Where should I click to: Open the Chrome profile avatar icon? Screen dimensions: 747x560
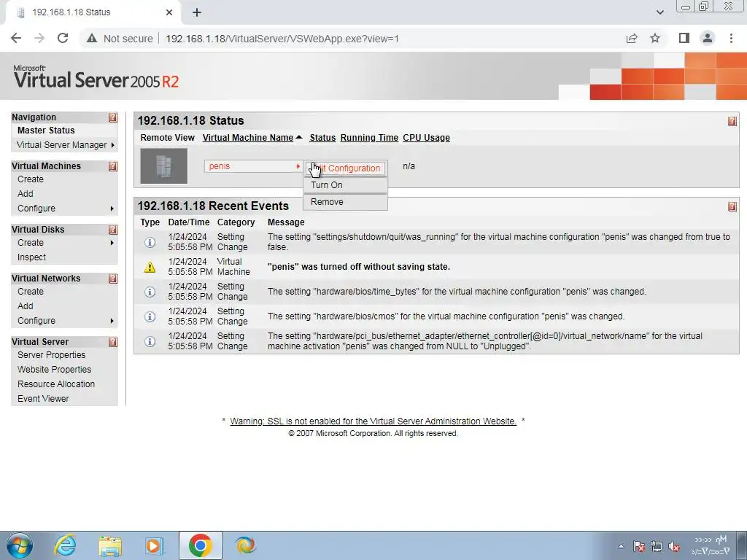click(x=708, y=38)
